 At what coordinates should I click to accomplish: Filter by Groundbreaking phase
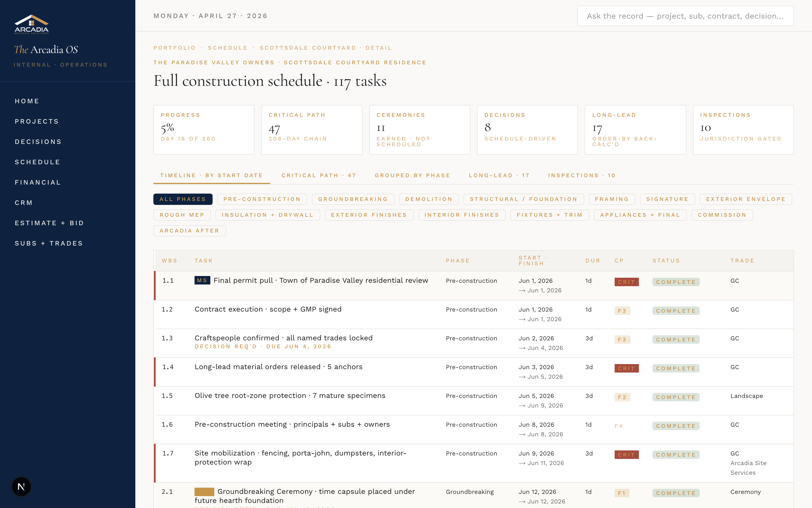click(353, 199)
